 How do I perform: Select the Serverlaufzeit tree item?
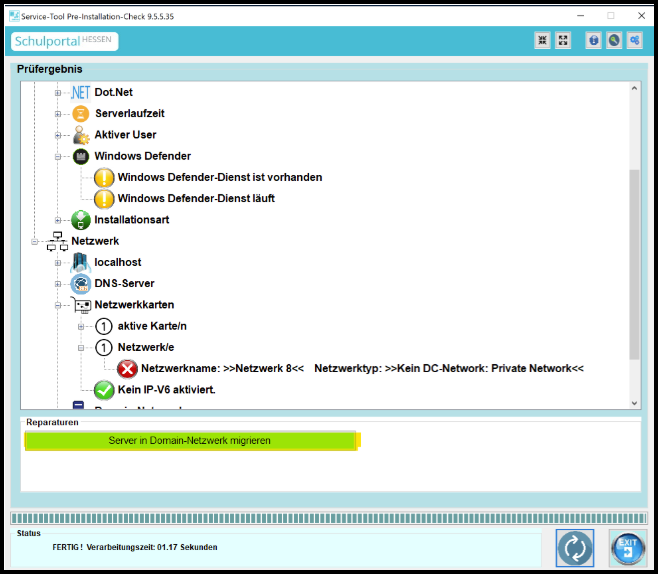pyautogui.click(x=129, y=114)
